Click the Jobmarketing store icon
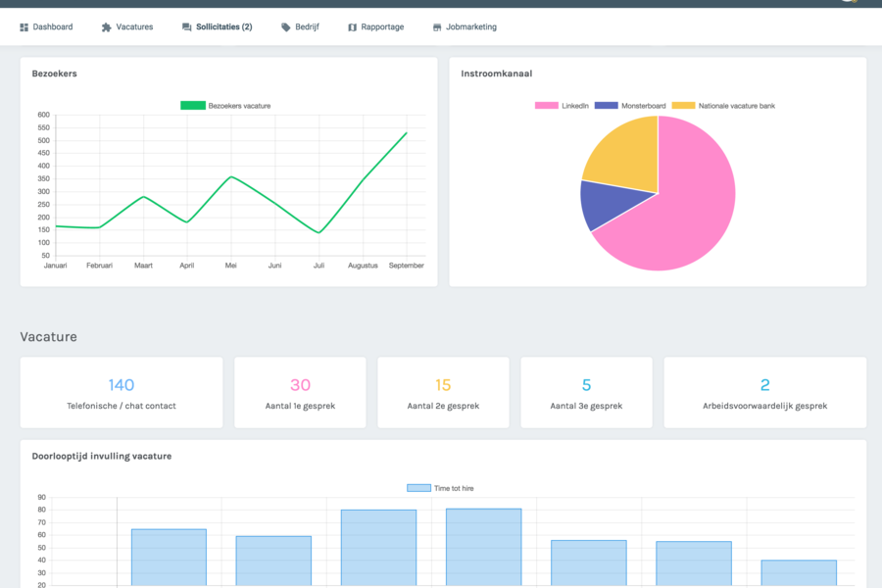The height and width of the screenshot is (588, 882). (437, 27)
